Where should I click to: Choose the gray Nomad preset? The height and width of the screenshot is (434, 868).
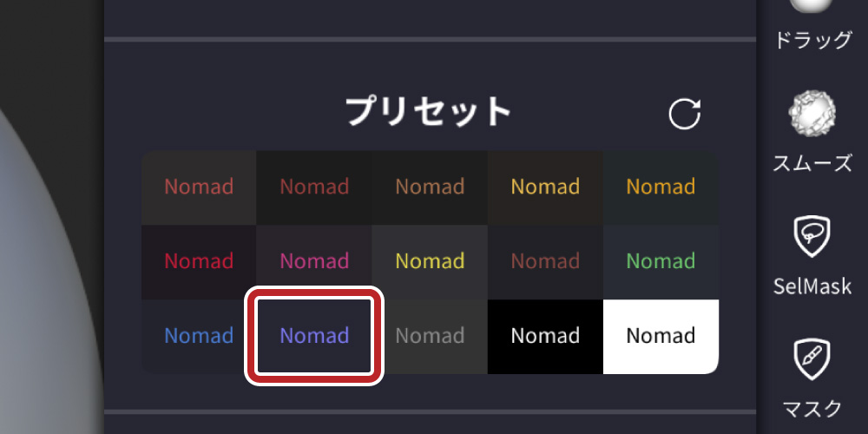(x=430, y=336)
